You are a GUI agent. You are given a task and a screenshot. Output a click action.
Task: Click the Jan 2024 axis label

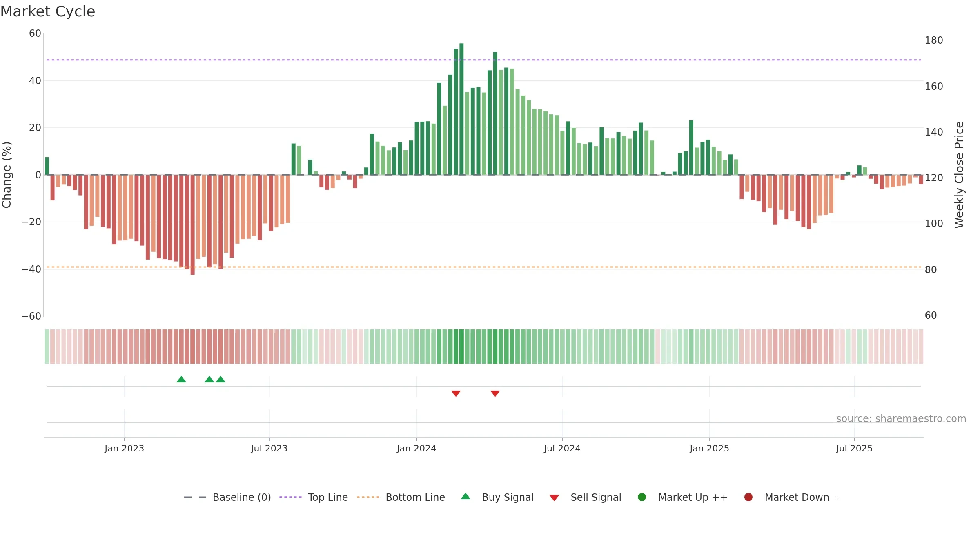(416, 448)
